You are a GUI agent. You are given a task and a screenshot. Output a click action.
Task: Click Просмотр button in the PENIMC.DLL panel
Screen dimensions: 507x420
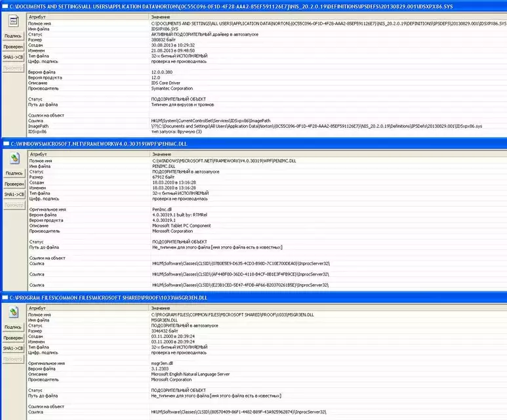[14, 205]
